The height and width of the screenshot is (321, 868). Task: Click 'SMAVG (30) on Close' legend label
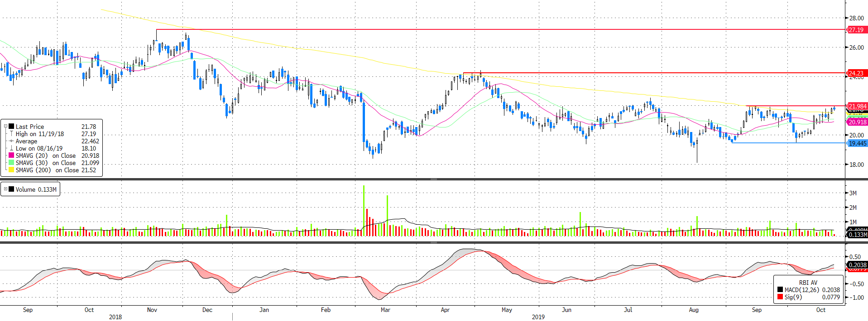pyautogui.click(x=46, y=163)
